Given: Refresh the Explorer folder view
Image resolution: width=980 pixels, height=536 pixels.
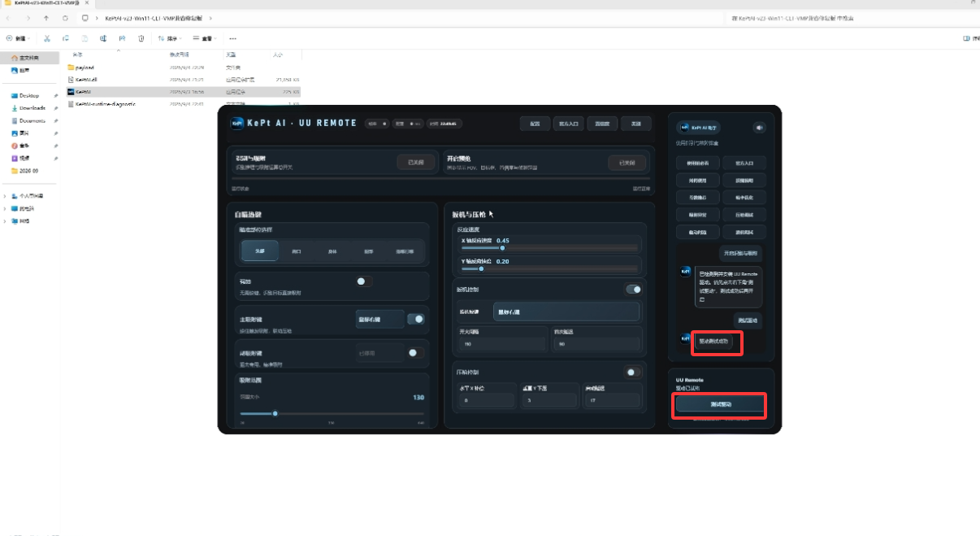Looking at the screenshot, I should 65,17.
